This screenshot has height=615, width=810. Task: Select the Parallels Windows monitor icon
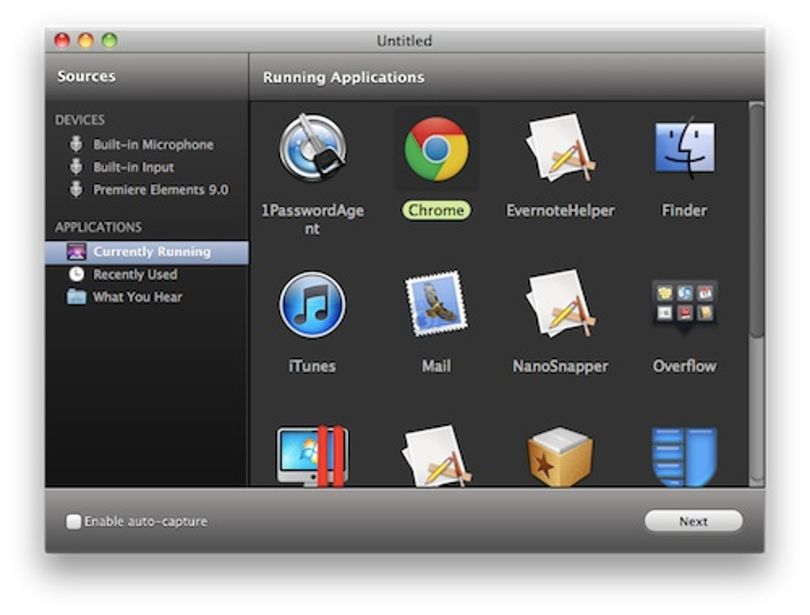pos(313,456)
